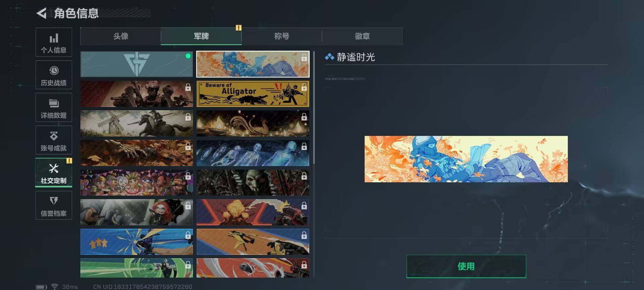Select the Jigsaw puppet face dog tag

253,183
